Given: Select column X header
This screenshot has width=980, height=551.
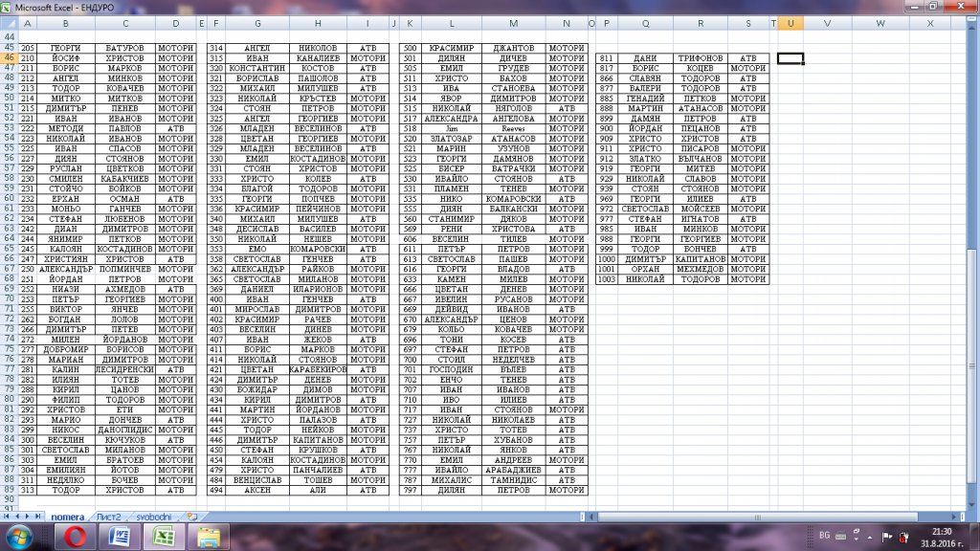Looking at the screenshot, I should (930, 23).
